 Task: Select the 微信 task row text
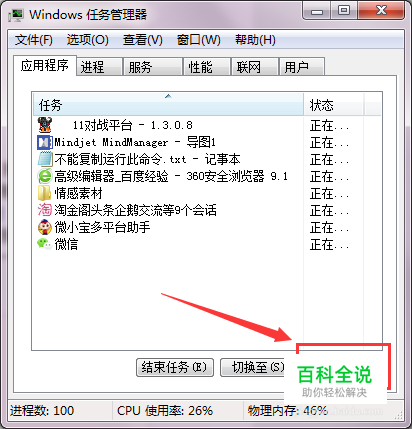(x=66, y=244)
